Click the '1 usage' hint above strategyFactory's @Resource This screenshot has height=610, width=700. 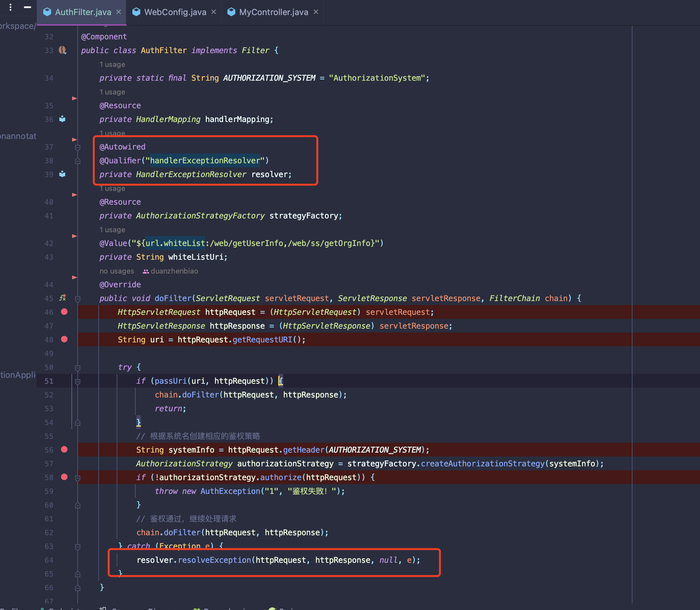[112, 189]
